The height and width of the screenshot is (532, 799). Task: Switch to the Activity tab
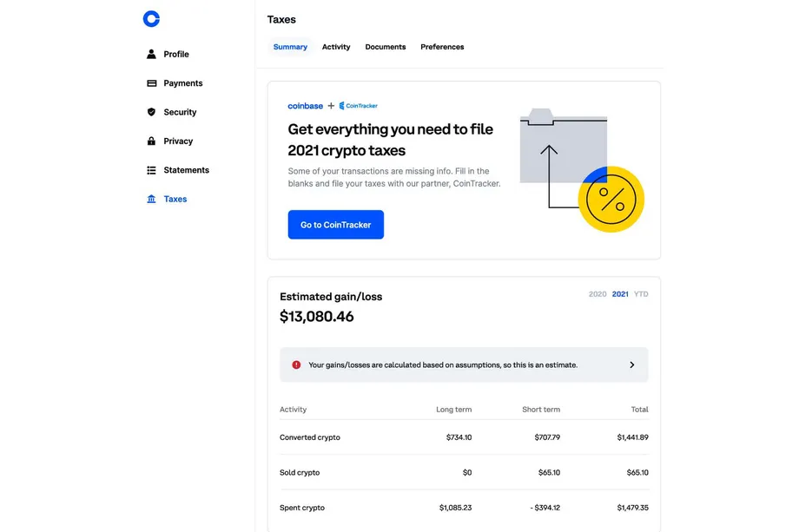pyautogui.click(x=336, y=47)
